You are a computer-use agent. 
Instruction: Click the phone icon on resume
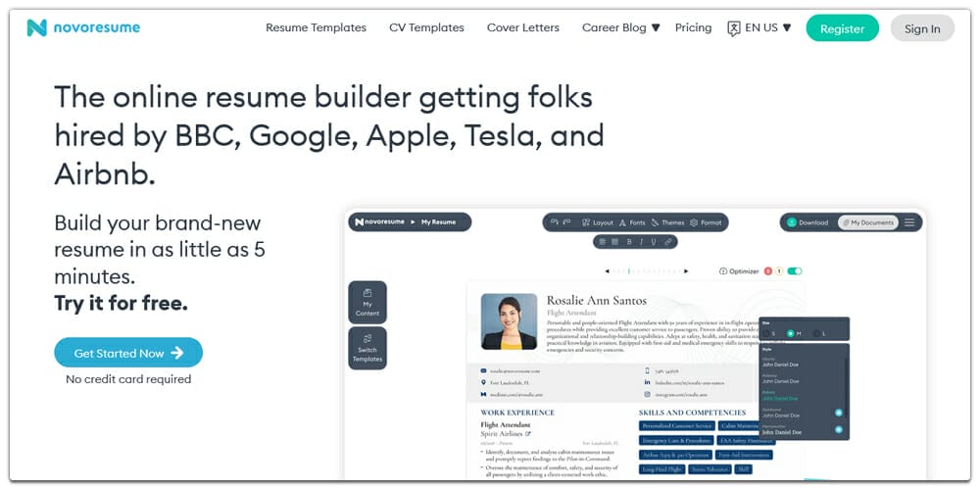(x=648, y=370)
